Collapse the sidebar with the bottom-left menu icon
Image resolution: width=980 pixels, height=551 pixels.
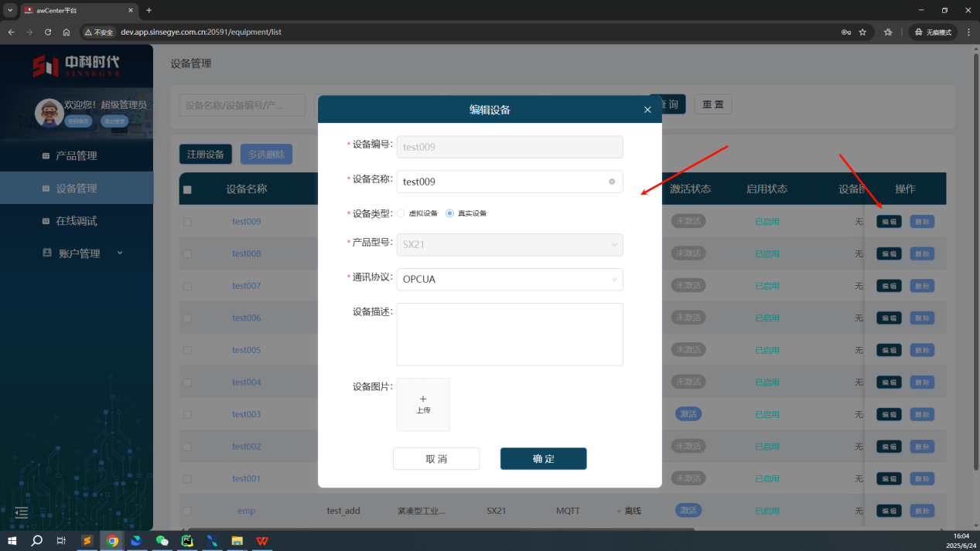22,512
